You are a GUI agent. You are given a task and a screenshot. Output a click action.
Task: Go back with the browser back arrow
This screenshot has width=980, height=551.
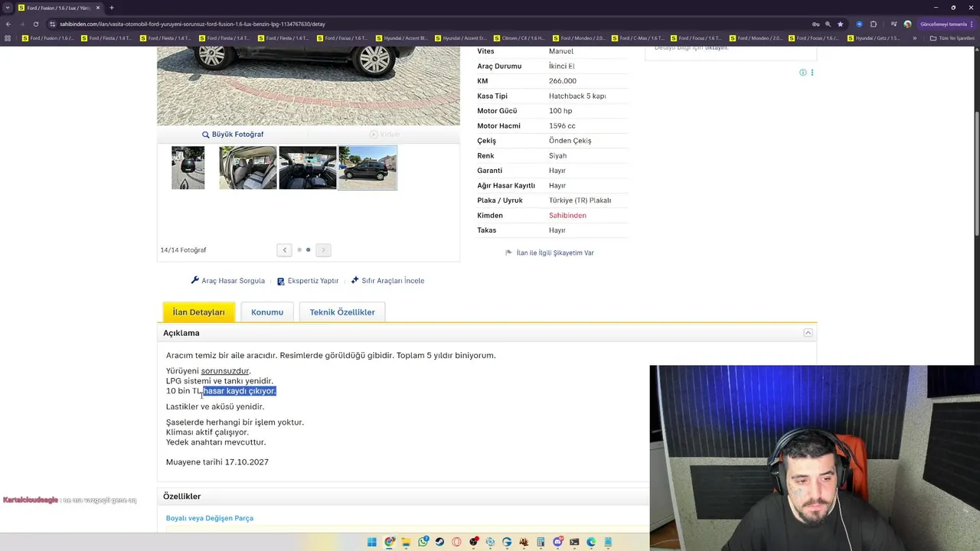pos(9,24)
